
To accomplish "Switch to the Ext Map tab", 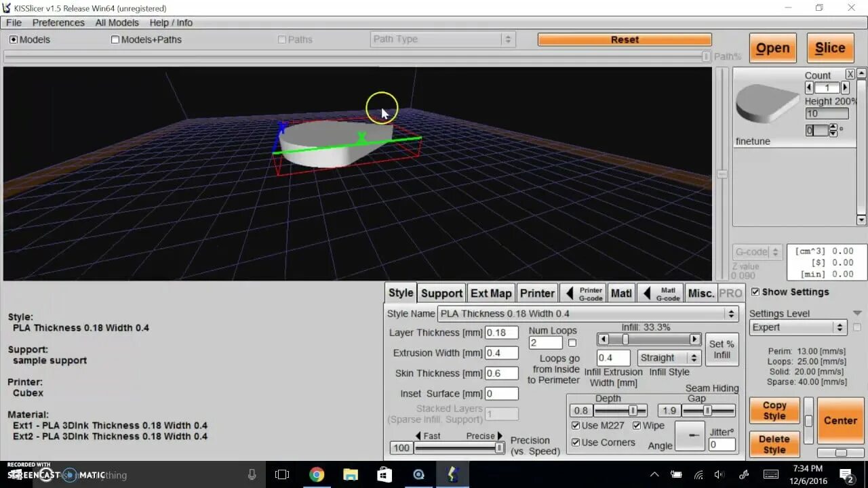I will [x=491, y=293].
